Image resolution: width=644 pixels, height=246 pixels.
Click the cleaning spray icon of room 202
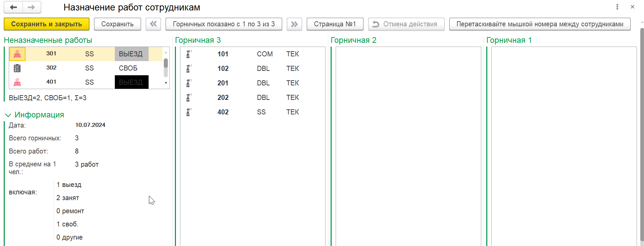point(189,98)
